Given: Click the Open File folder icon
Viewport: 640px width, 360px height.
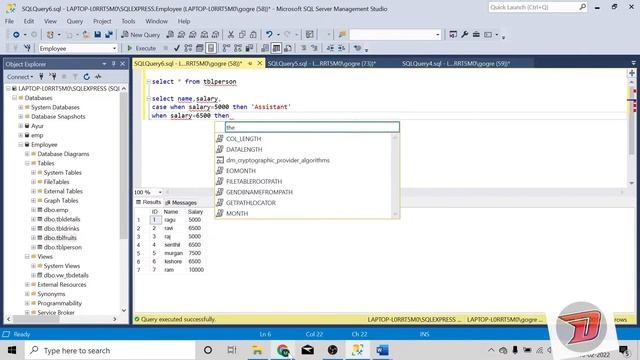Looking at the screenshot, I should (x=86, y=35).
